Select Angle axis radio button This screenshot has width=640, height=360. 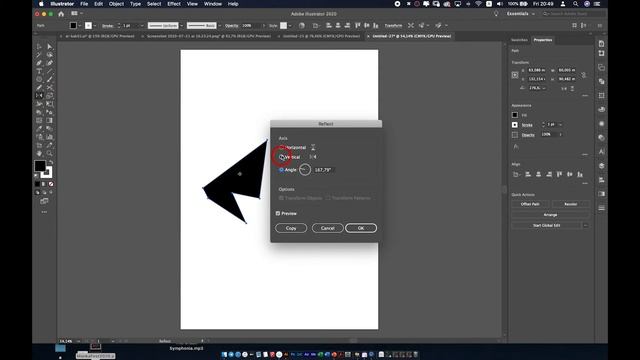(x=282, y=170)
